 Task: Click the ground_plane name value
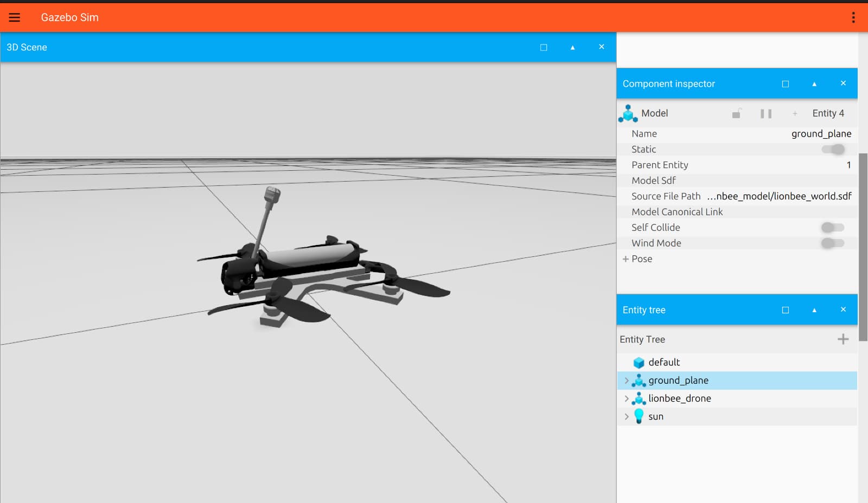point(821,134)
